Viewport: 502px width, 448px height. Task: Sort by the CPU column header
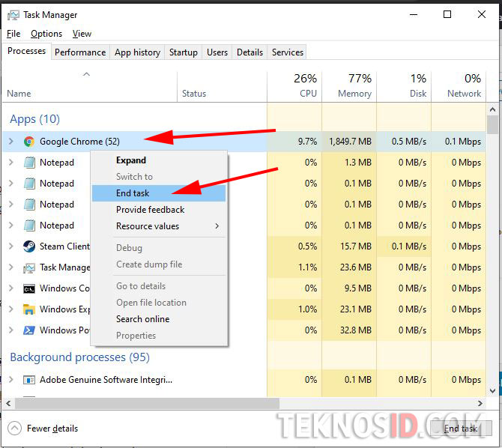294,86
